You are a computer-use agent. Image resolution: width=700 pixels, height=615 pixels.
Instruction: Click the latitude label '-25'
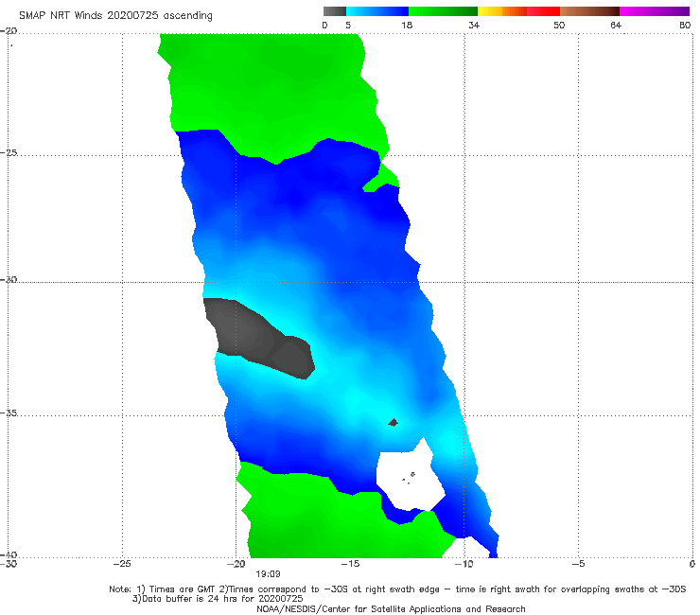pyautogui.click(x=9, y=152)
